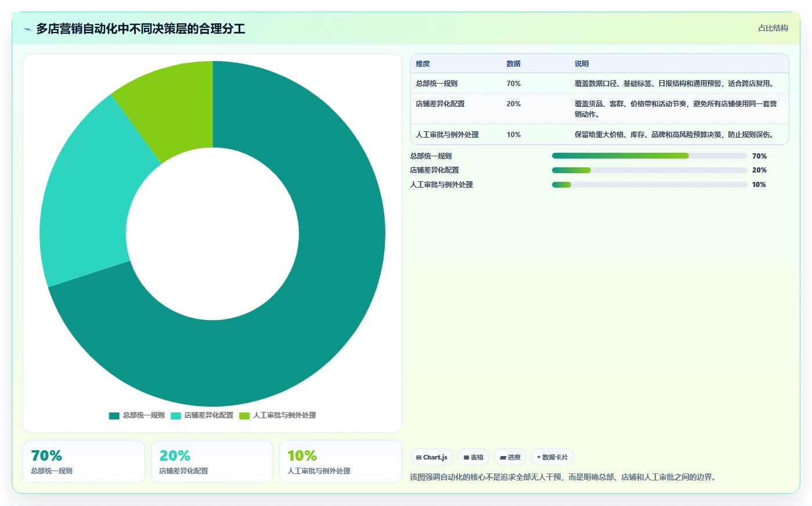Toggle 人工审批与例外处理 legend swatch in chart

[x=244, y=415]
